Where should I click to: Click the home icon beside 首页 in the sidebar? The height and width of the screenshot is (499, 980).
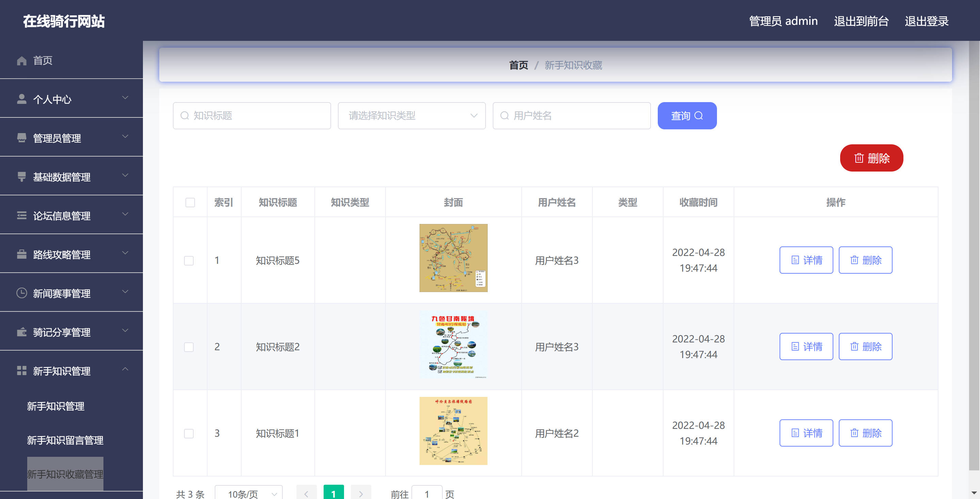[x=22, y=61]
